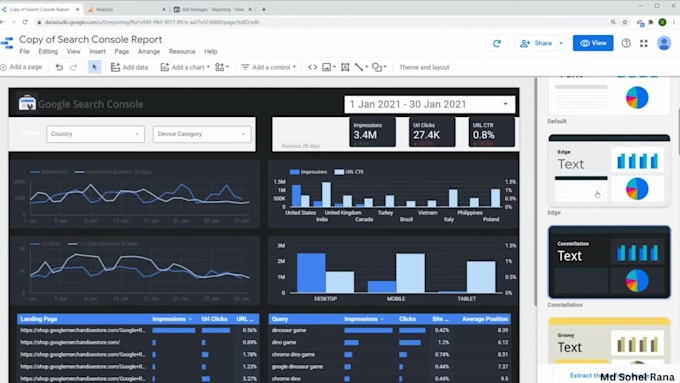
Task: Open the Insert menu
Action: click(97, 52)
